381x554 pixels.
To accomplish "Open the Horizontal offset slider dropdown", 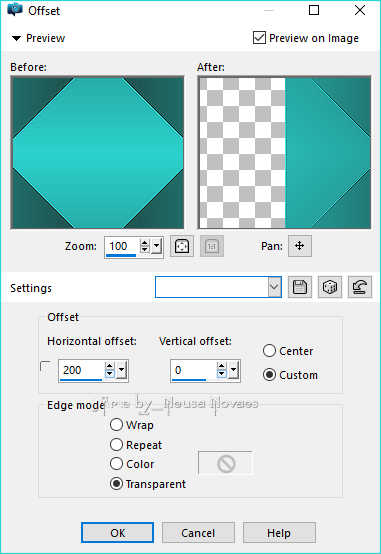I will click(122, 370).
